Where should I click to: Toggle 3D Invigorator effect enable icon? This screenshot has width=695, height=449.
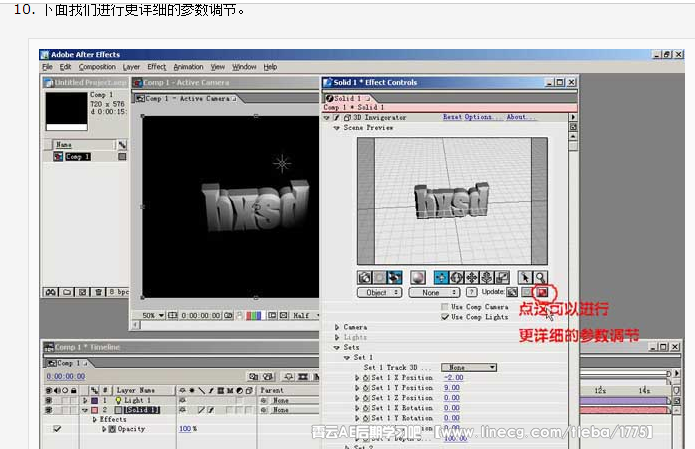[337, 117]
